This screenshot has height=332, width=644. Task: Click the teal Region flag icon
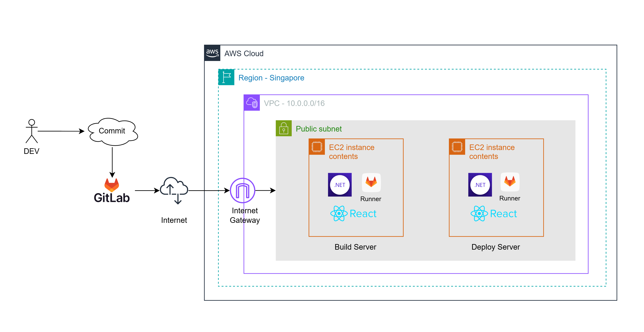click(x=226, y=77)
